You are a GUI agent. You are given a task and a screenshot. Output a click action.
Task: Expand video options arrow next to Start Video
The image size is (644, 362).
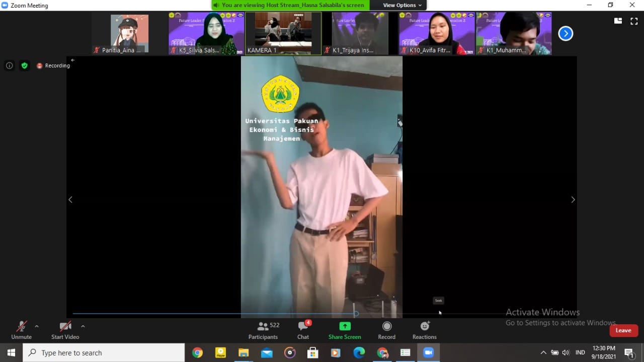[83, 326]
